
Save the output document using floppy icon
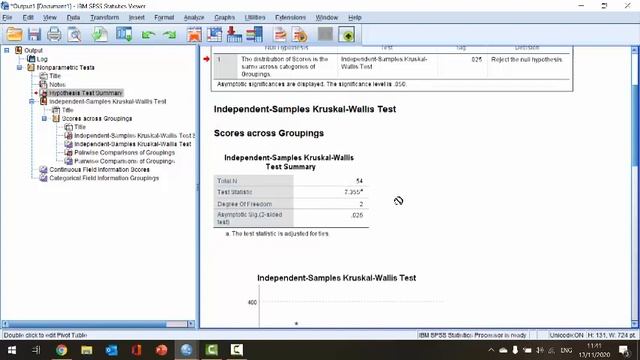(x=34, y=34)
